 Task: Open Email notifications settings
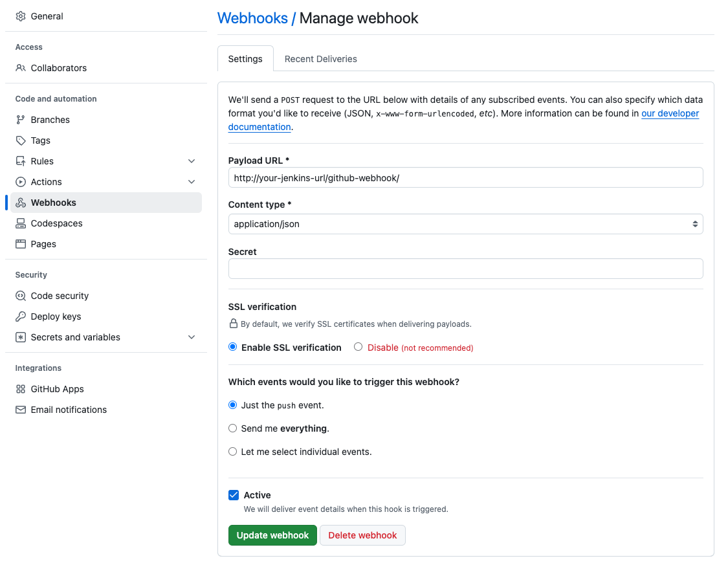[x=69, y=410]
